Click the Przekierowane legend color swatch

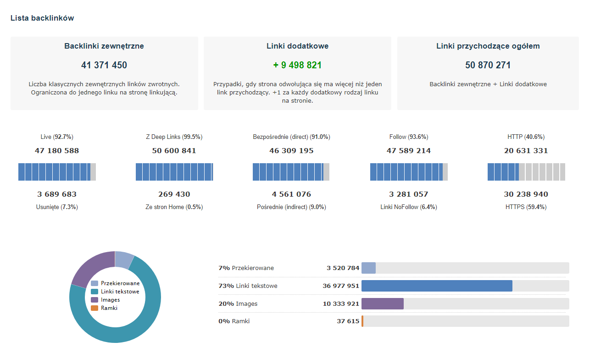[x=95, y=283]
